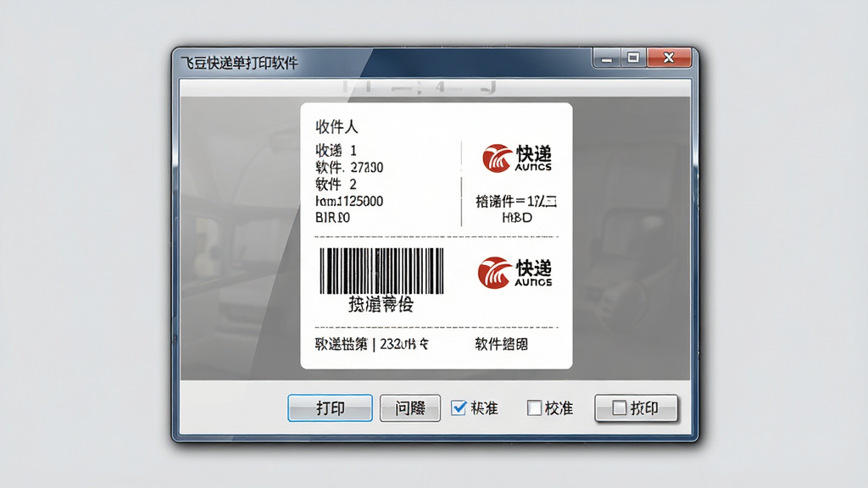This screenshot has width=868, height=488.
Task: Tick the unchecked 校准 checkbox
Action: 534,408
